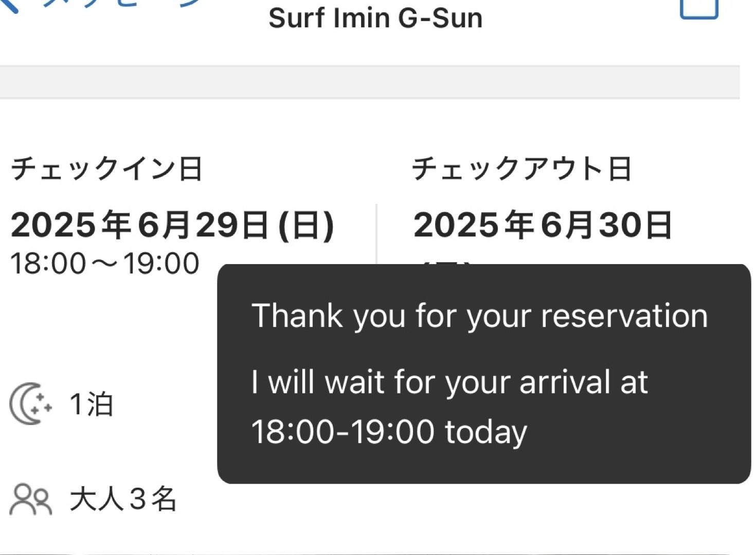The width and height of the screenshot is (756, 555).
Task: Select the 大人3名 guest count text
Action: 123,499
